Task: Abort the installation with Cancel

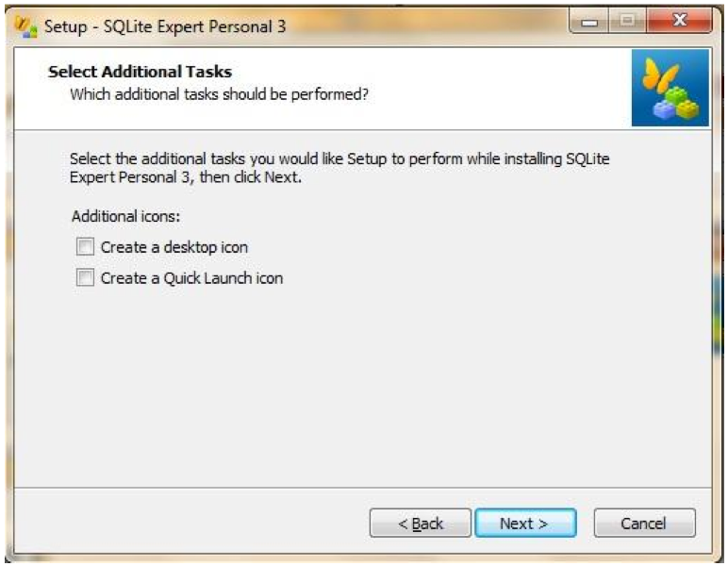Action: click(644, 524)
